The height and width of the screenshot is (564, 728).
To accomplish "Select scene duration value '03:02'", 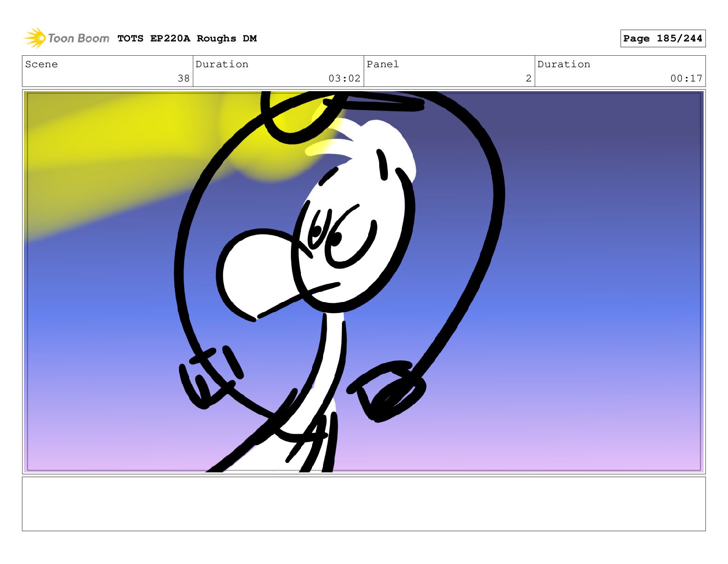I will tap(344, 78).
